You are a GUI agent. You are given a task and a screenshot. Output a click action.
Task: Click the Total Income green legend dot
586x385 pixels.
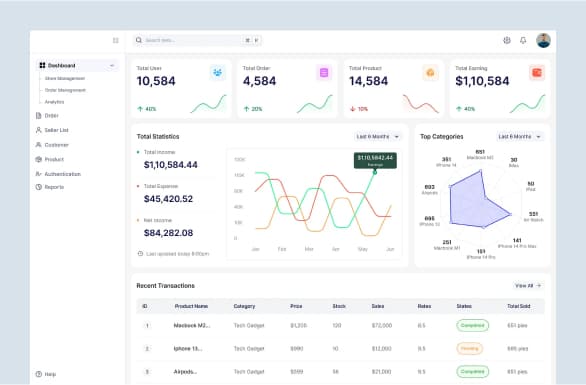pos(138,152)
